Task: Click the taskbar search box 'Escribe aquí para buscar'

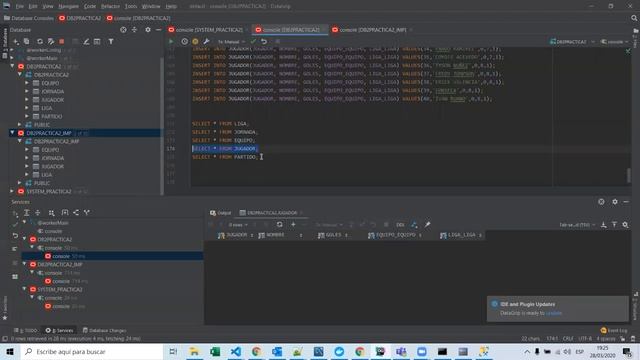Action: pyautogui.click(x=92, y=351)
